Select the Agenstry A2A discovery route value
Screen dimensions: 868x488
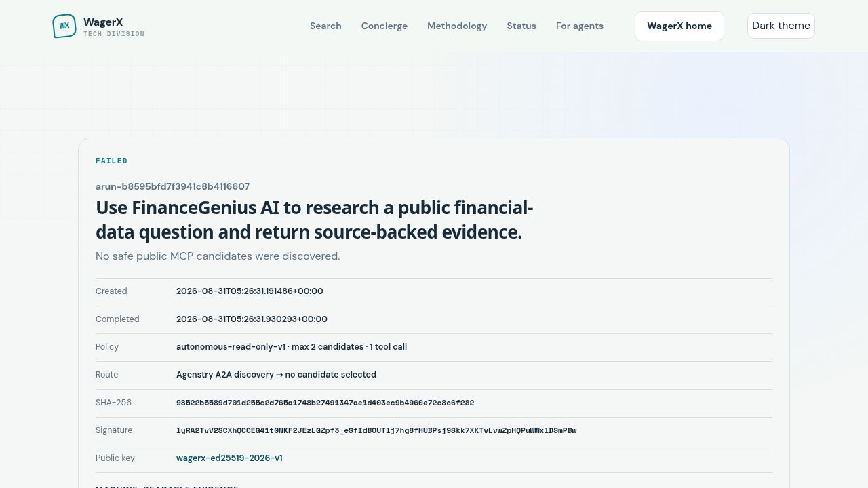[x=276, y=375]
